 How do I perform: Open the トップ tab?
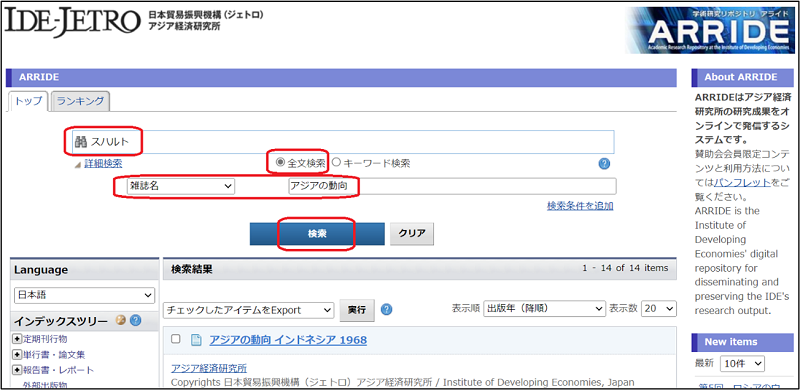(29, 101)
